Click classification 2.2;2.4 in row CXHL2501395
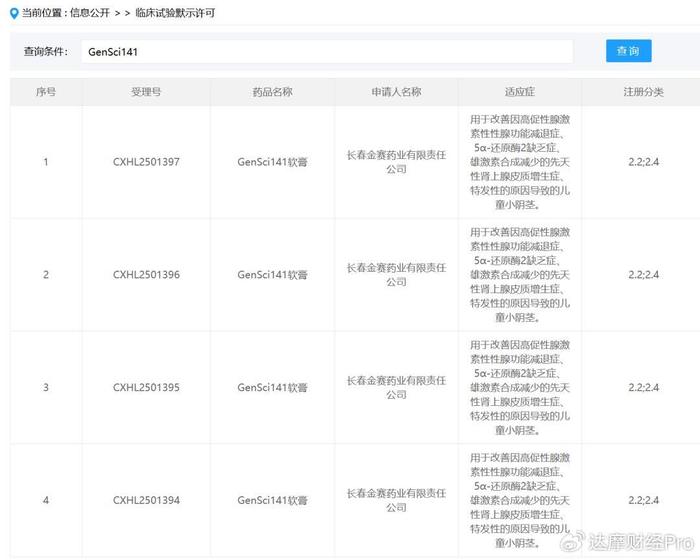This screenshot has width=700, height=559. 643,387
